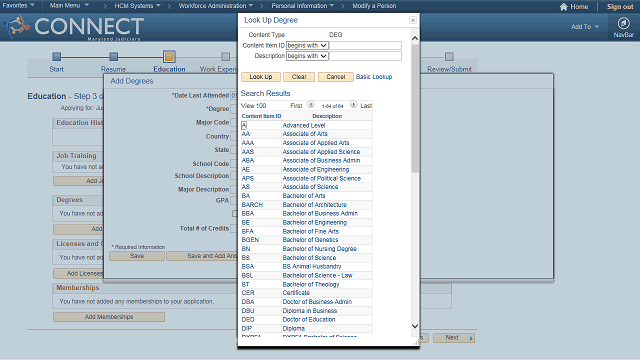Click the Sign out link
The image size is (640, 360).
620,7
